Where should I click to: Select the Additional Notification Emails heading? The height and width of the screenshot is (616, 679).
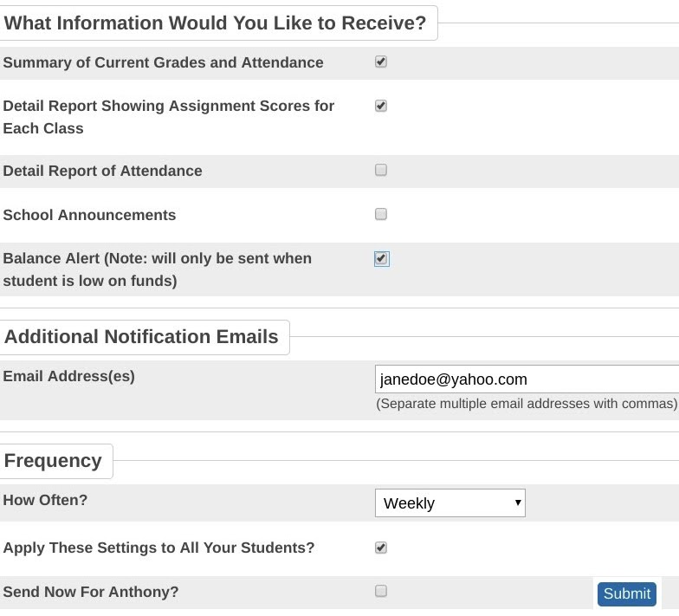[x=141, y=336]
